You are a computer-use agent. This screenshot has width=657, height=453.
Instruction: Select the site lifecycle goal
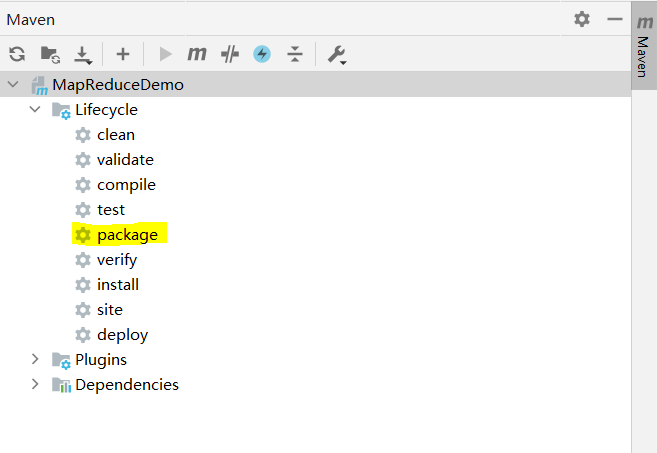tap(110, 310)
